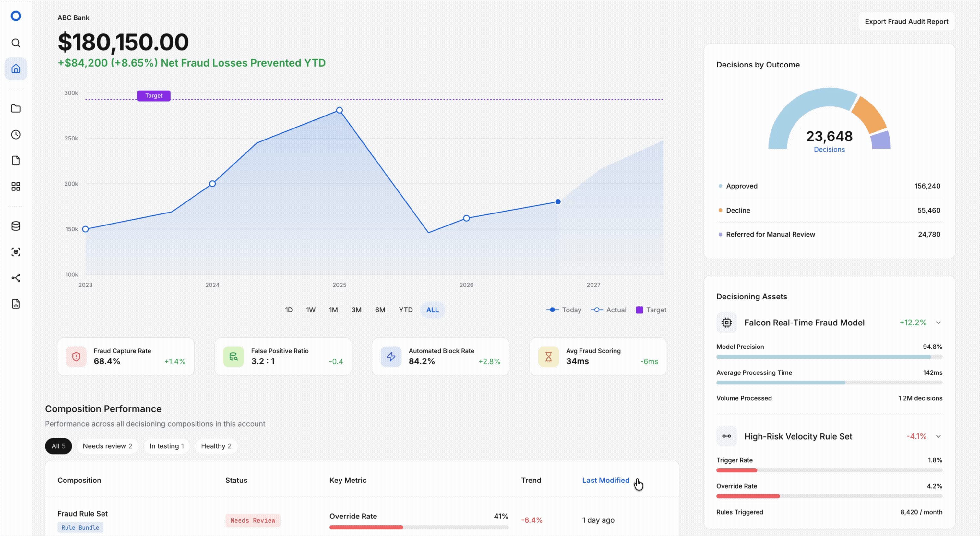Open the clock history icon
This screenshot has height=536, width=980.
pyautogui.click(x=16, y=134)
